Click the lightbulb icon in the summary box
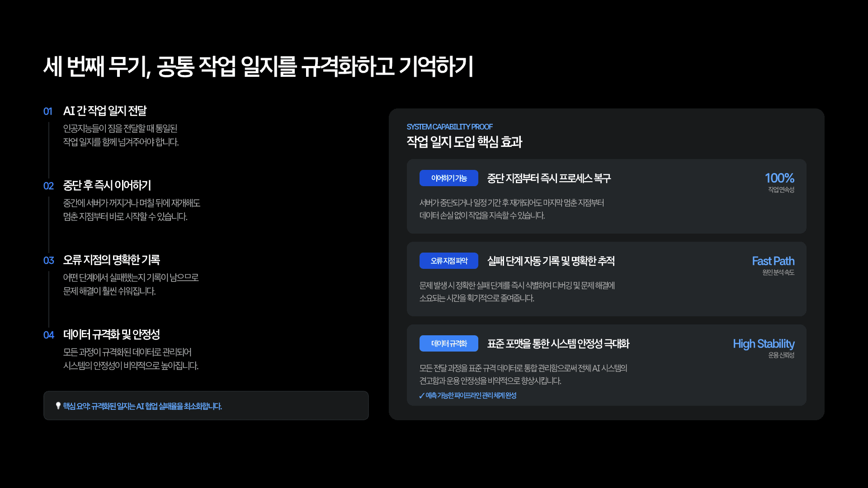Viewport: 868px width, 488px height. coord(58,406)
